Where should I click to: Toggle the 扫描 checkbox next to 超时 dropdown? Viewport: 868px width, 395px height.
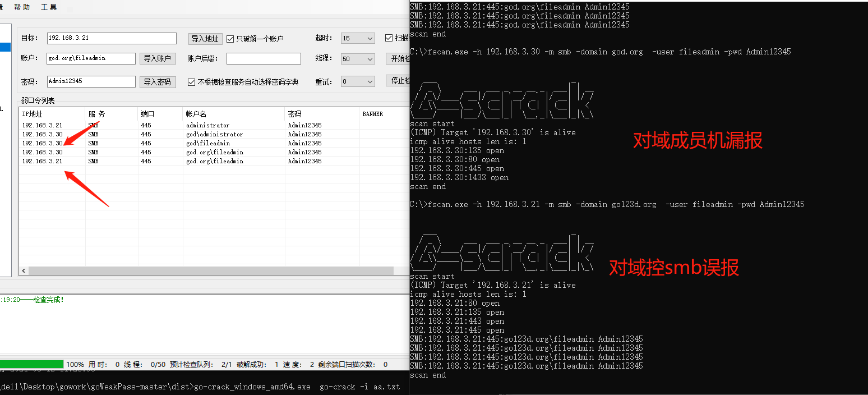[397, 38]
